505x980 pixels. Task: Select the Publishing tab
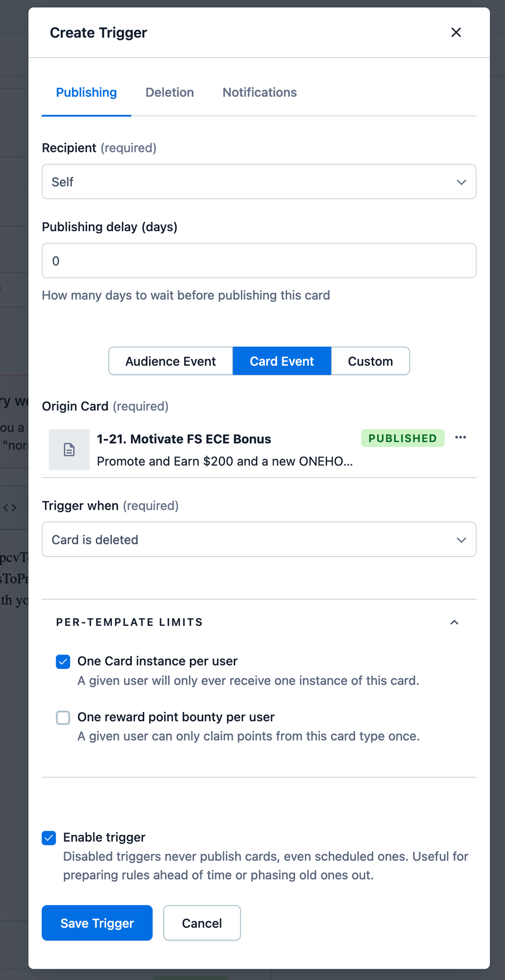tap(87, 93)
